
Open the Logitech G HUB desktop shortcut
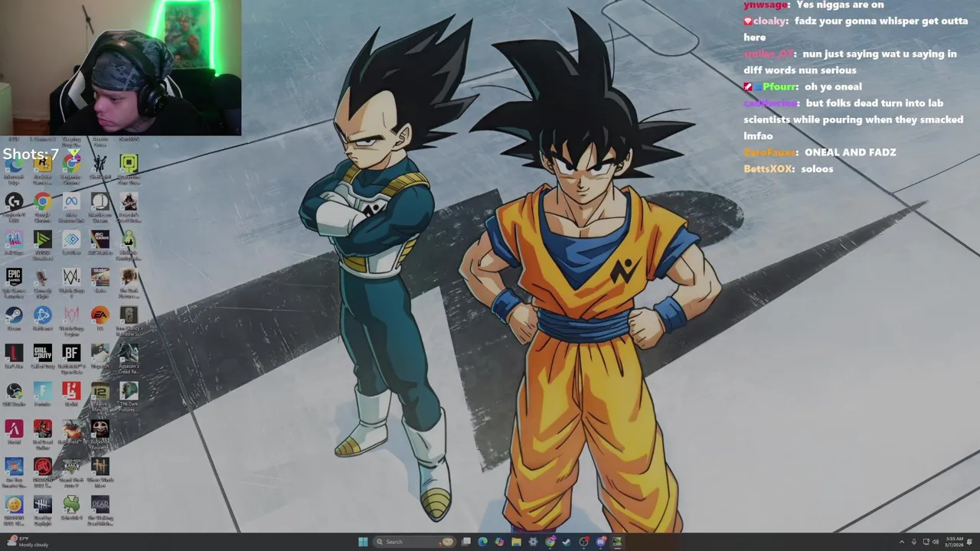tap(14, 207)
